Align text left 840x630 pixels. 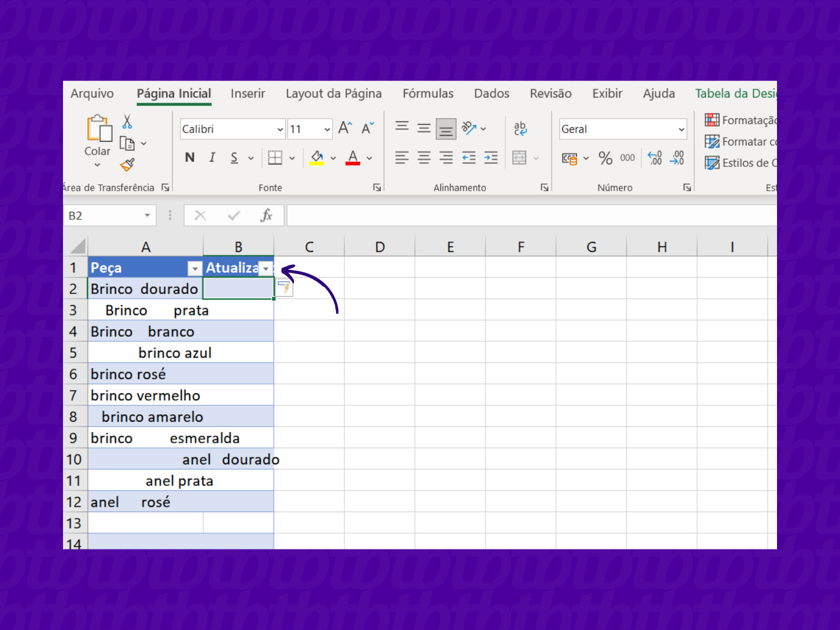point(402,157)
